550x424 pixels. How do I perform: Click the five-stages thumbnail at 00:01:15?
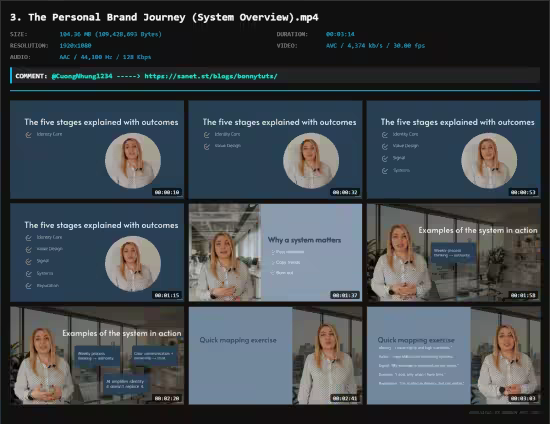[97, 253]
